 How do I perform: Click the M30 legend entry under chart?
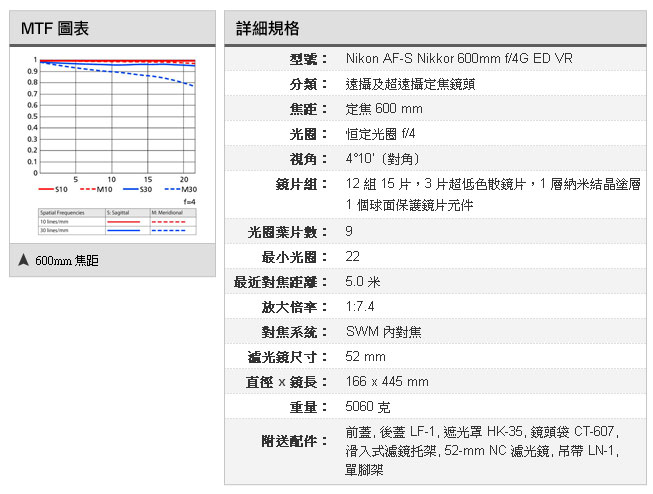181,189
